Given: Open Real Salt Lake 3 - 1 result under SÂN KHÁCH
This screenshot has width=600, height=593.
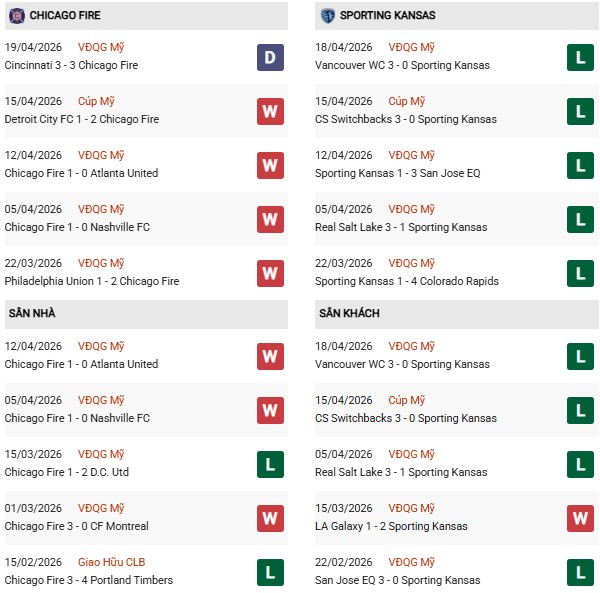Looking at the screenshot, I should click(404, 472).
